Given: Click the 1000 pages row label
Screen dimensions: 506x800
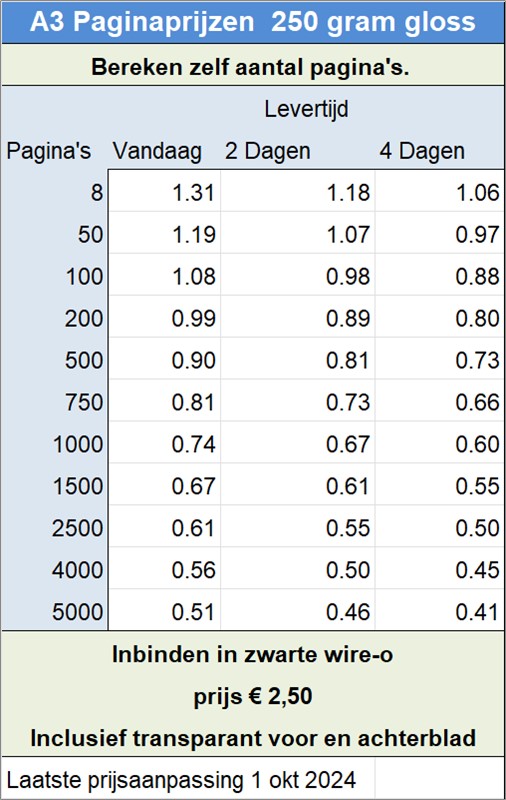Looking at the screenshot, I should 78,444.
